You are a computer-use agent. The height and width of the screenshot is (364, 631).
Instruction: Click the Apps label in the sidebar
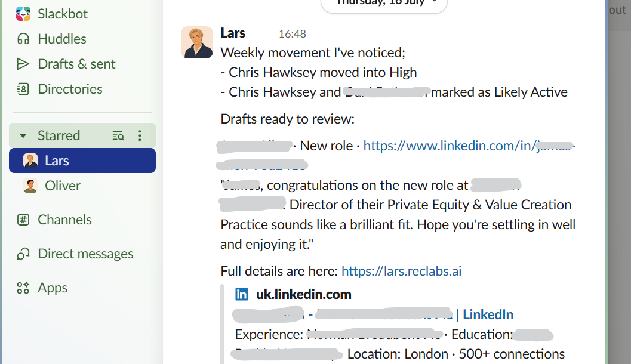(x=53, y=288)
